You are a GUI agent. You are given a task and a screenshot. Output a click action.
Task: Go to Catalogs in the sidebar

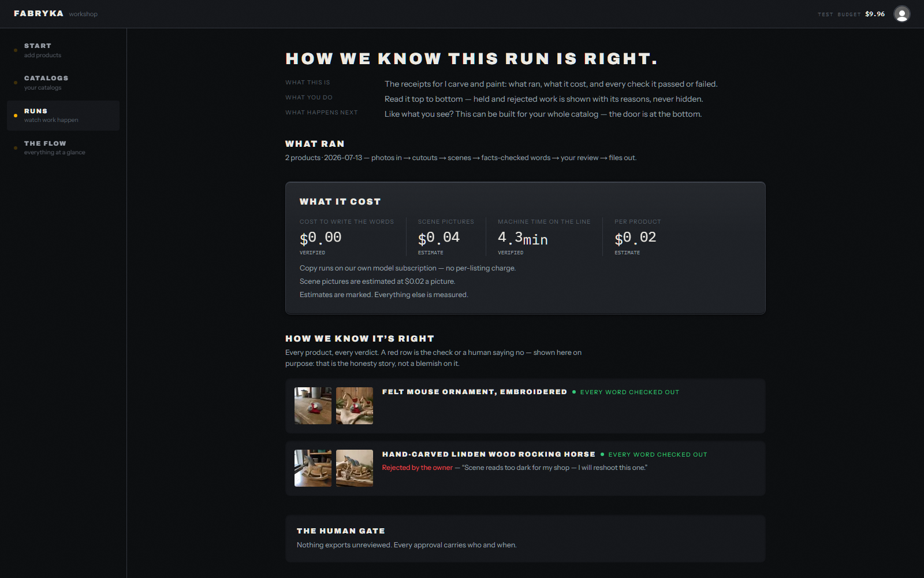[x=63, y=83]
